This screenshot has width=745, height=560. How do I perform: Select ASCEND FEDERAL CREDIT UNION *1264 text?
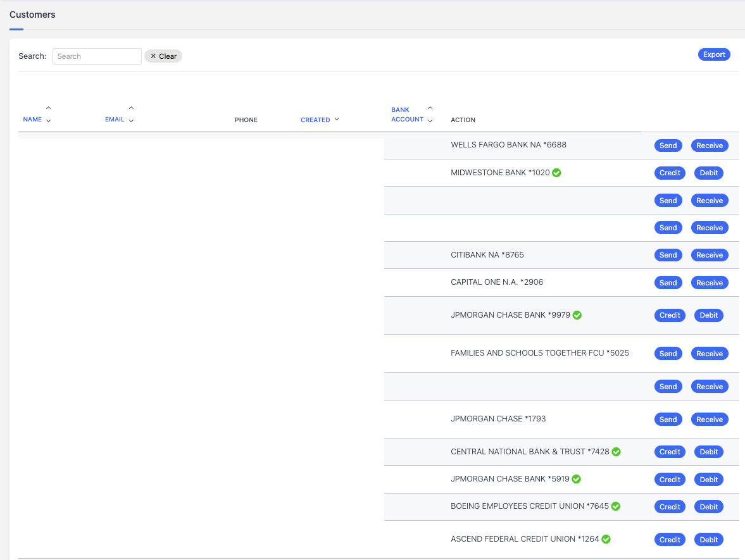(x=525, y=539)
